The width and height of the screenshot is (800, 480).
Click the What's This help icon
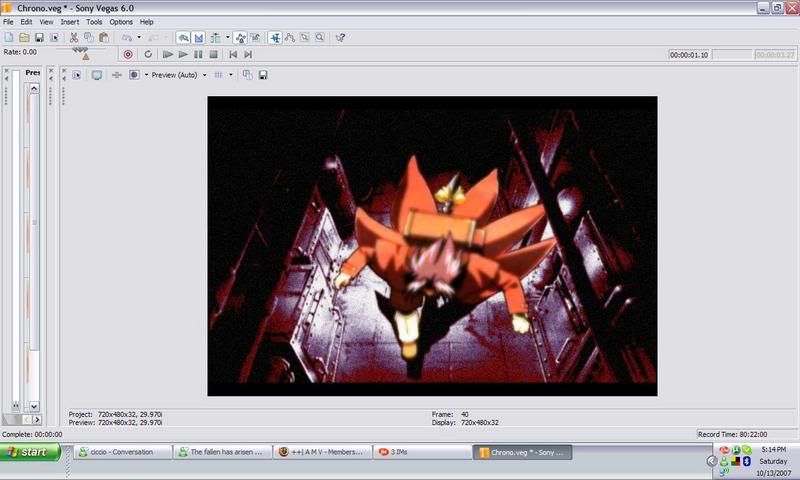tap(340, 38)
